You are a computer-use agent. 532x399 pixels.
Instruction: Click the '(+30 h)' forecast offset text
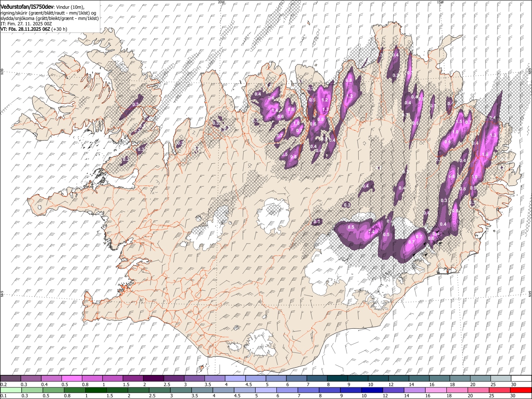59,30
